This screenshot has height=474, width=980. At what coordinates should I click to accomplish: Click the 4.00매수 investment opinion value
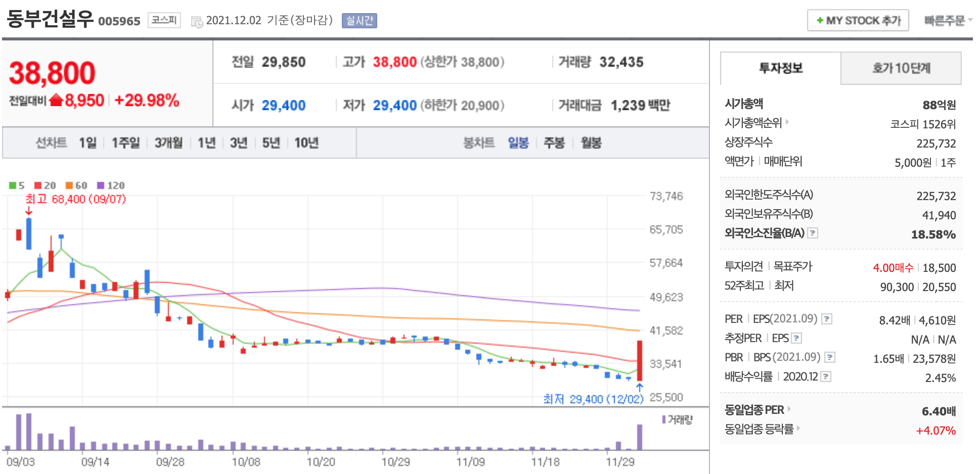click(x=893, y=268)
